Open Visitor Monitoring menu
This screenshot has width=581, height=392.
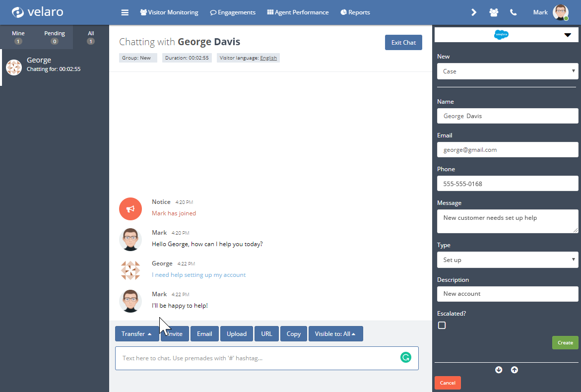[x=169, y=12]
